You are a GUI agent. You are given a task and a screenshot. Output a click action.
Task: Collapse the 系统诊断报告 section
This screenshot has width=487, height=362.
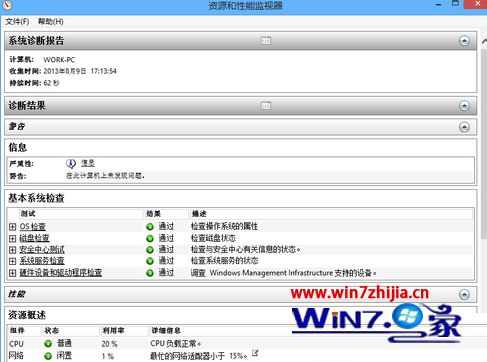pos(464,41)
